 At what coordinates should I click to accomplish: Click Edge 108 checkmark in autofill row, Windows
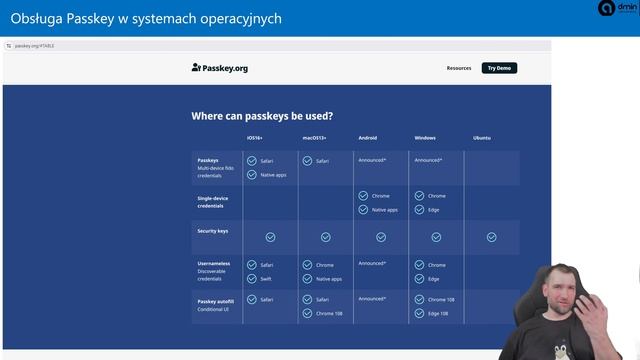tap(419, 313)
